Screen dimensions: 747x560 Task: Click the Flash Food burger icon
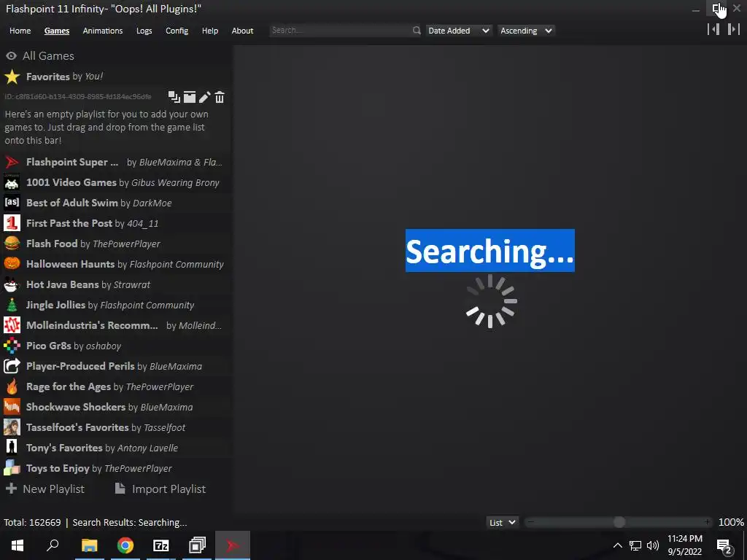[12, 244]
